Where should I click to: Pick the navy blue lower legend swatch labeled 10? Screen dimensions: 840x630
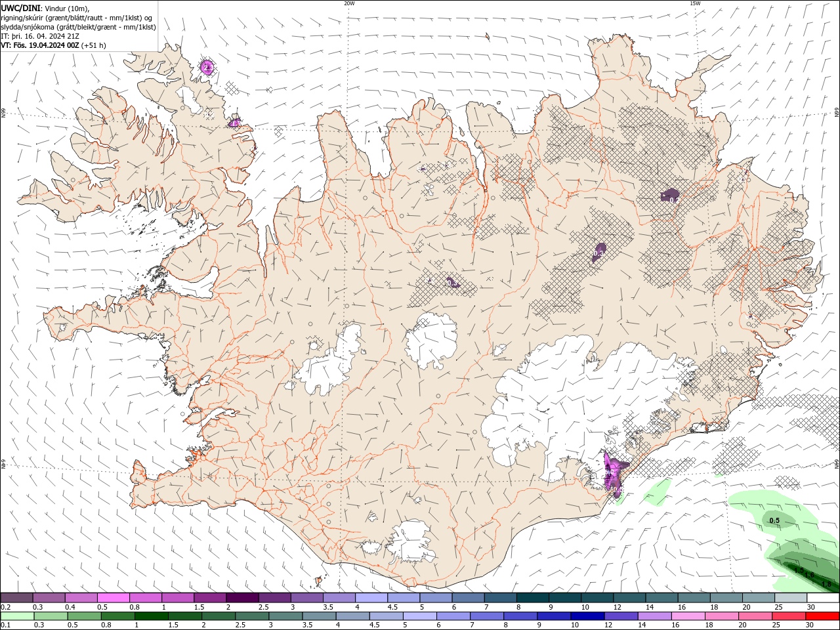pyautogui.click(x=587, y=616)
